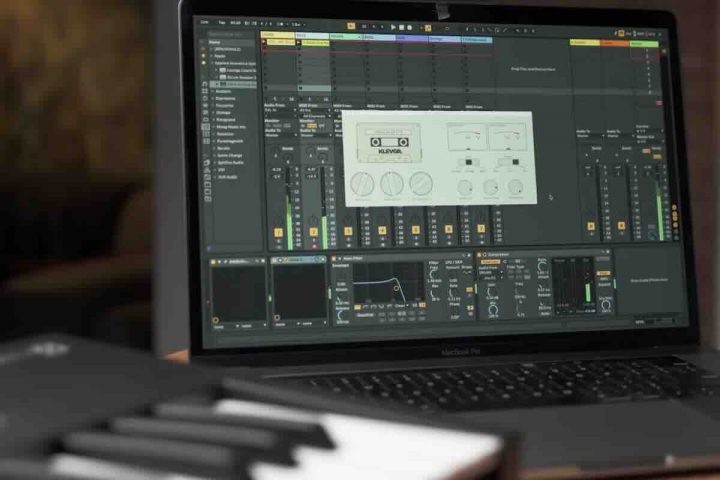Set track 2 monitor to Auto
The height and width of the screenshot is (480, 720).
click(x=312, y=125)
